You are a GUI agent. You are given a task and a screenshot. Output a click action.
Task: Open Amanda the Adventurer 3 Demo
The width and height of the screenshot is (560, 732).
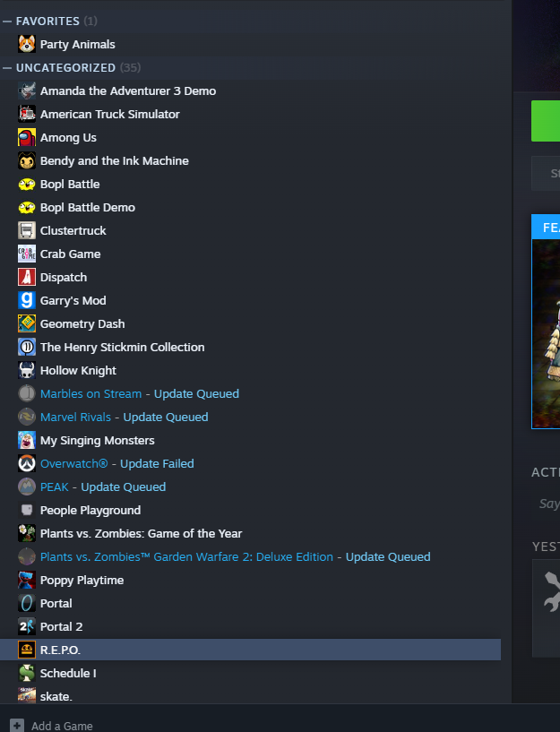pos(128,91)
